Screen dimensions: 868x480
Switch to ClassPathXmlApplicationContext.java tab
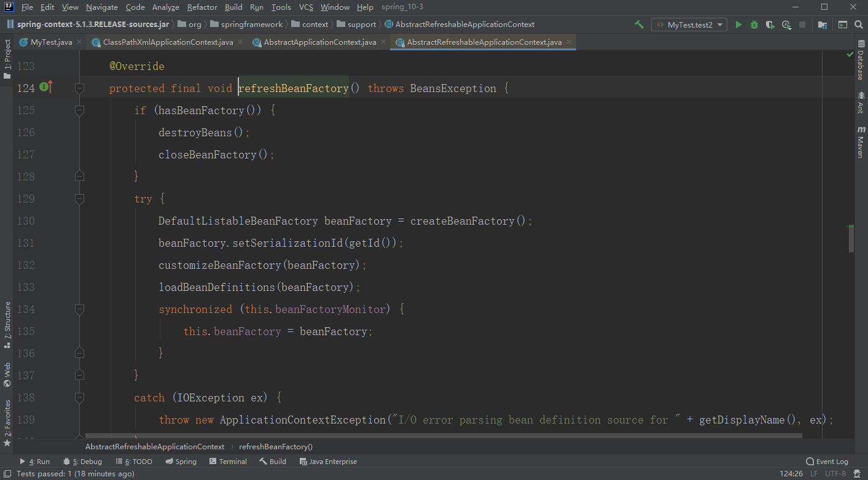coord(168,42)
